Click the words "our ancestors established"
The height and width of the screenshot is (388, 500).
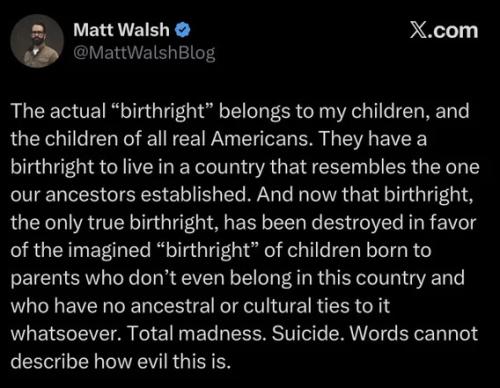click(x=131, y=195)
